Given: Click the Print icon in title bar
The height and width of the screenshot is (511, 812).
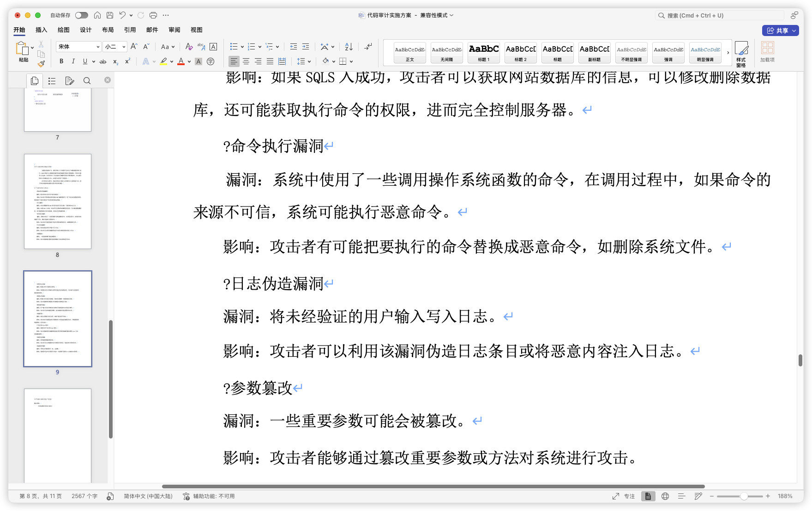Looking at the screenshot, I should pyautogui.click(x=153, y=15).
